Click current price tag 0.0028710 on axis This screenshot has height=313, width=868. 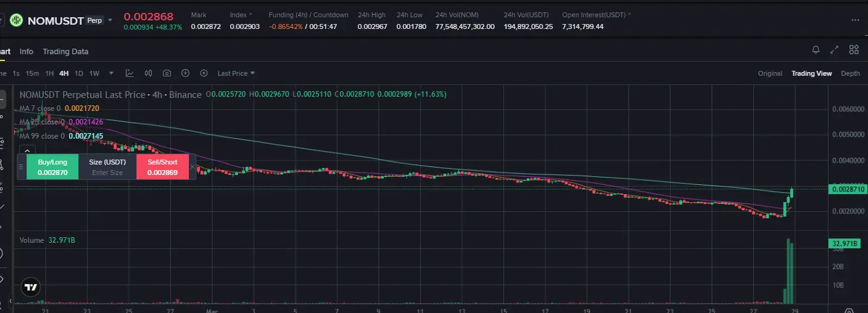click(848, 189)
